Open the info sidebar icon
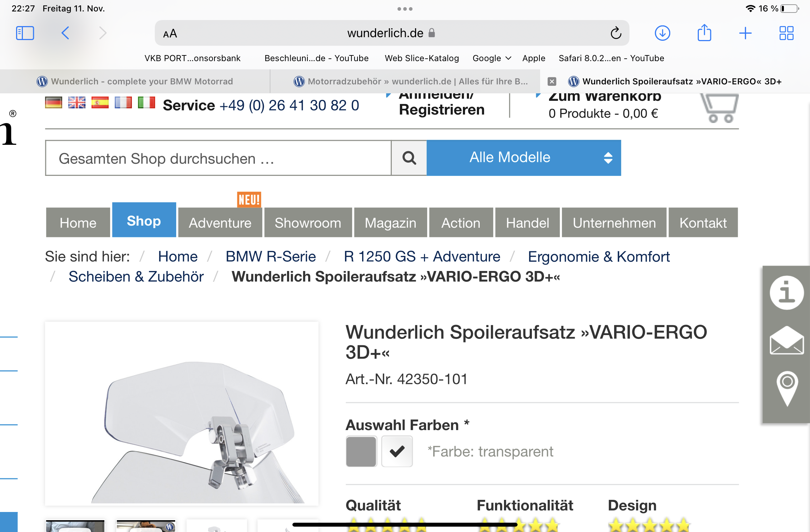 [x=786, y=292]
